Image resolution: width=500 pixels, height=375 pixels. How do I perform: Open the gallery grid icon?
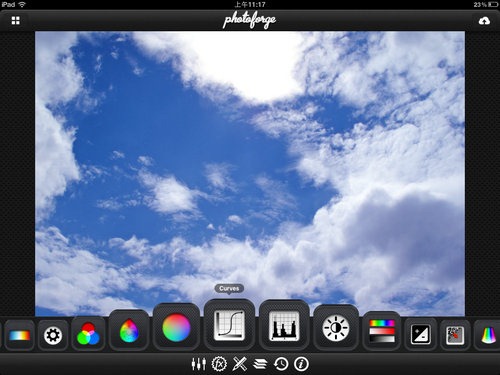(x=15, y=21)
